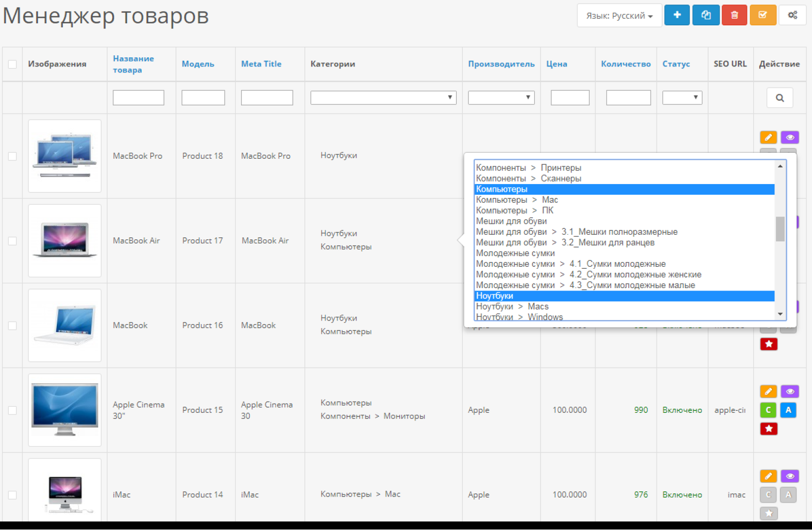Click the green C icon for Apple Cinema 30"
Screen dimensions: 812x530
pyautogui.click(x=768, y=410)
